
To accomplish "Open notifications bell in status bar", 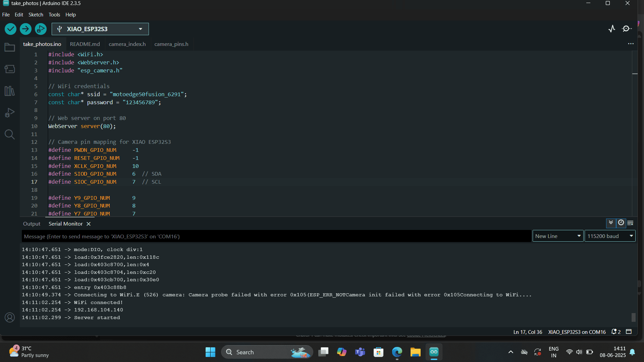I will coord(616,332).
